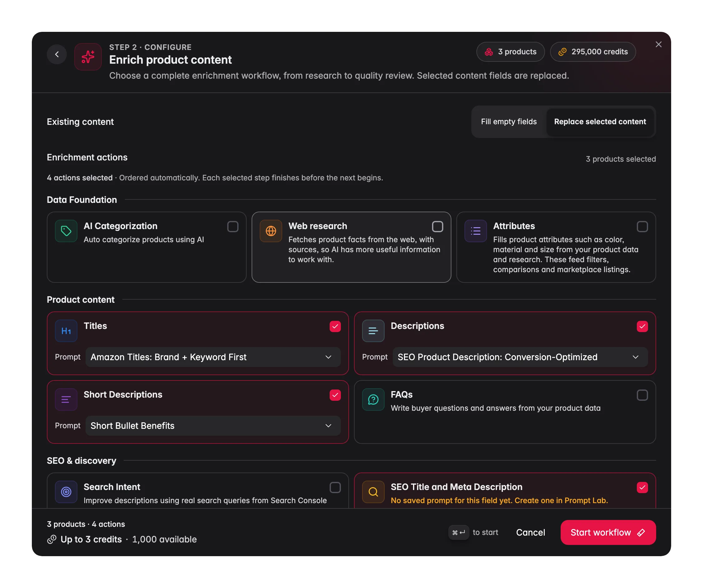The width and height of the screenshot is (703, 588).
Task: Click the sparkle Enrich product content icon
Action: [x=88, y=56]
